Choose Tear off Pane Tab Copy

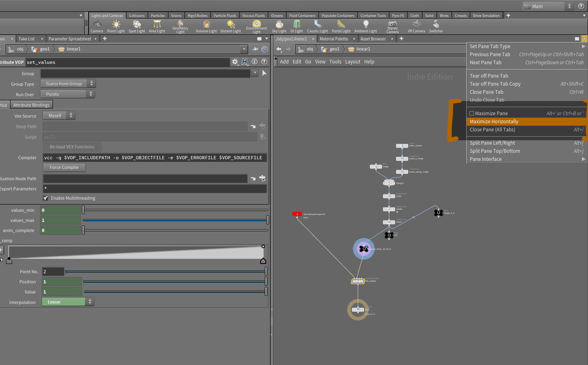point(527,84)
